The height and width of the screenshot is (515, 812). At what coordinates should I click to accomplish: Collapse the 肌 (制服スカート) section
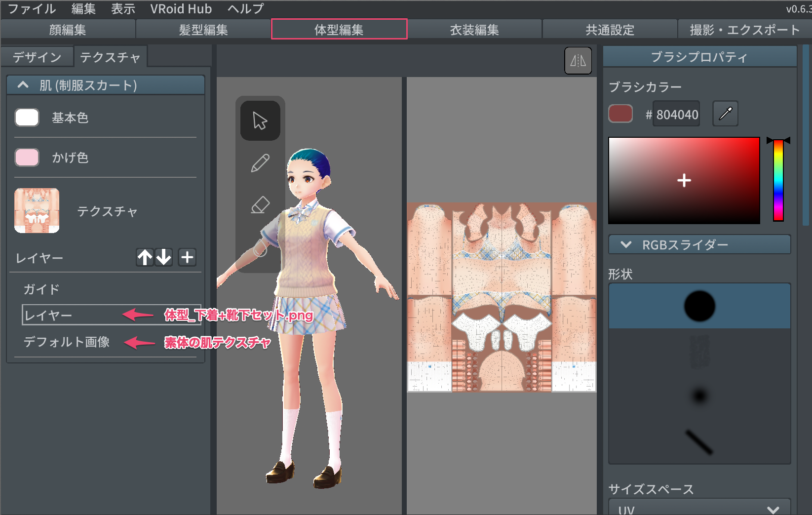pos(106,85)
